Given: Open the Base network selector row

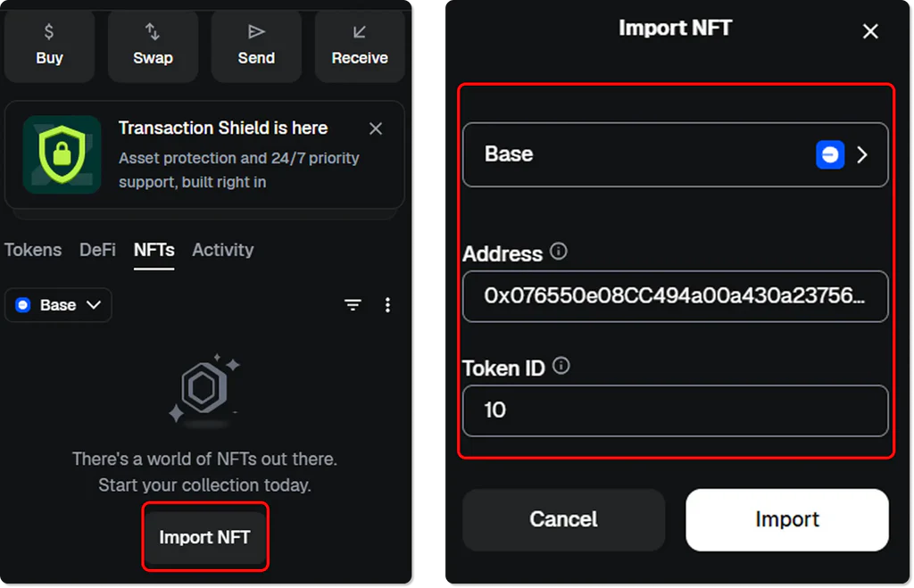Looking at the screenshot, I should click(675, 154).
